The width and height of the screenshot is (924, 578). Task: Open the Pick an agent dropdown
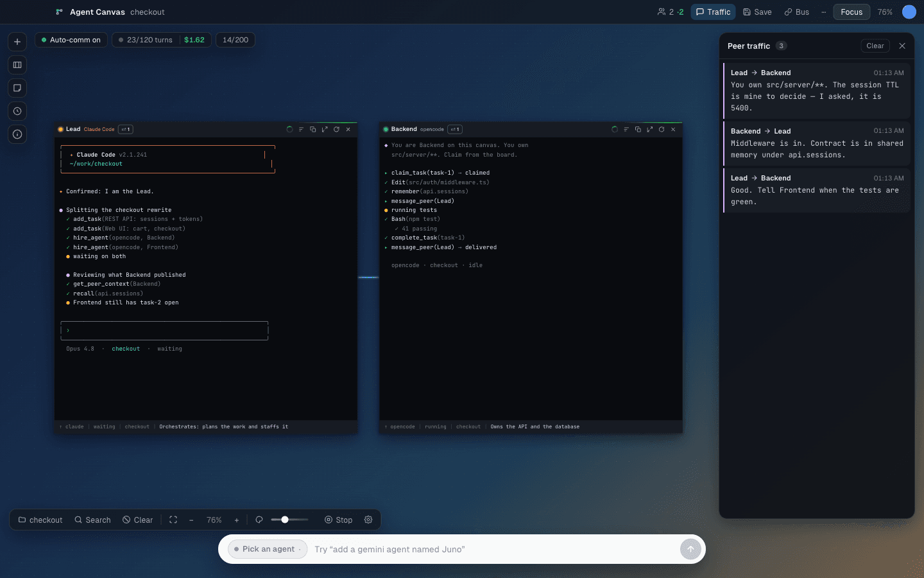[268, 549]
